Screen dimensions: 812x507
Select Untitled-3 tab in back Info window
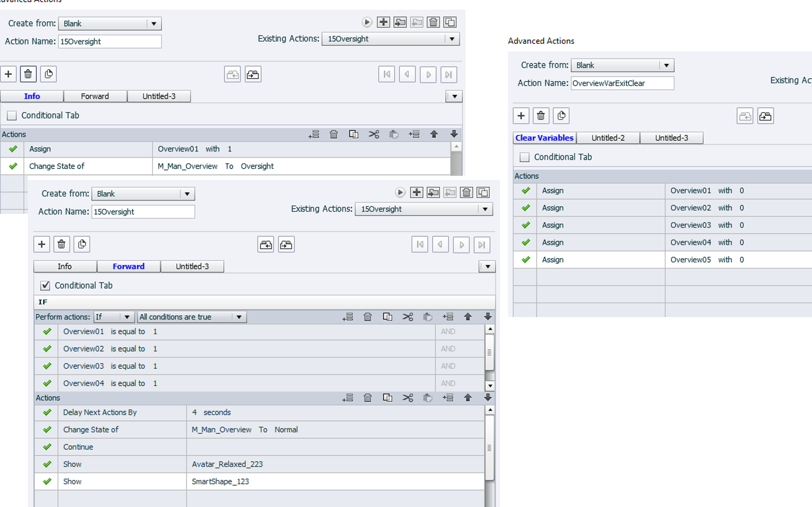[159, 96]
